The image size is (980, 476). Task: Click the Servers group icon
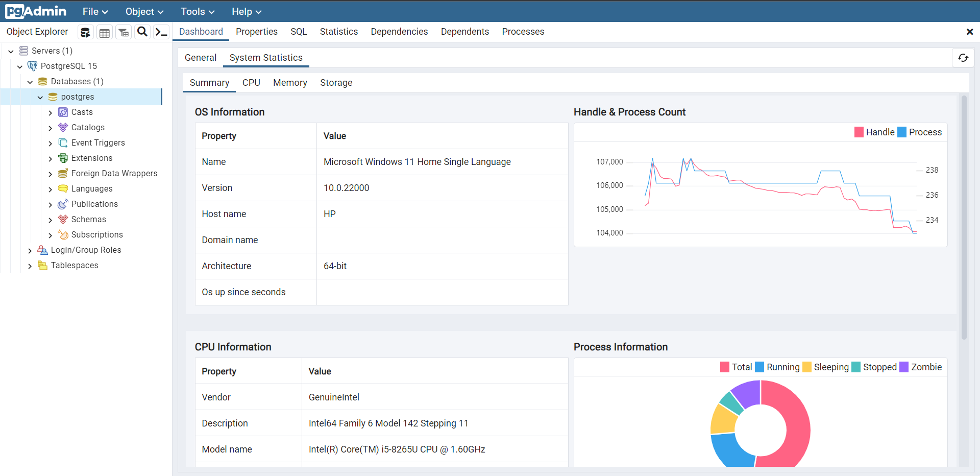[23, 51]
